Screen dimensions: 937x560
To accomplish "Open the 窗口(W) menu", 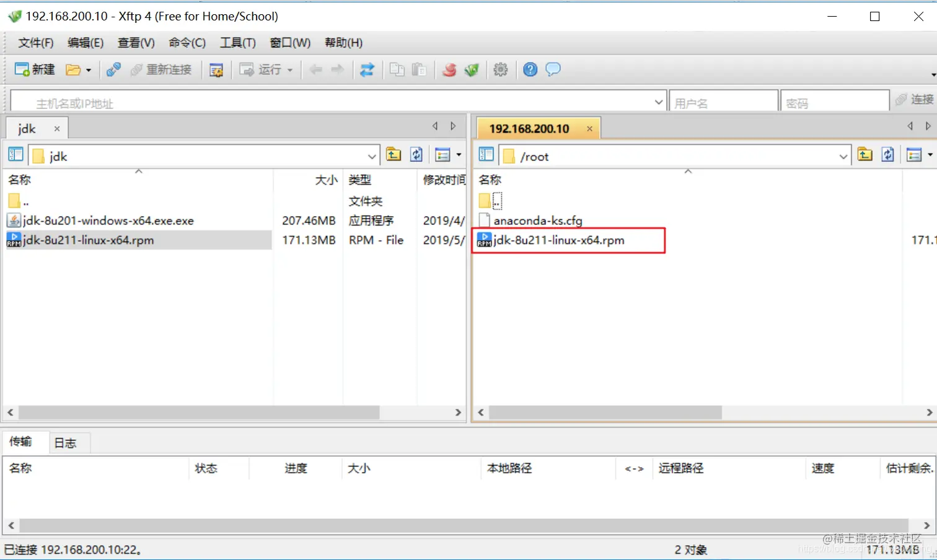I will pyautogui.click(x=290, y=43).
